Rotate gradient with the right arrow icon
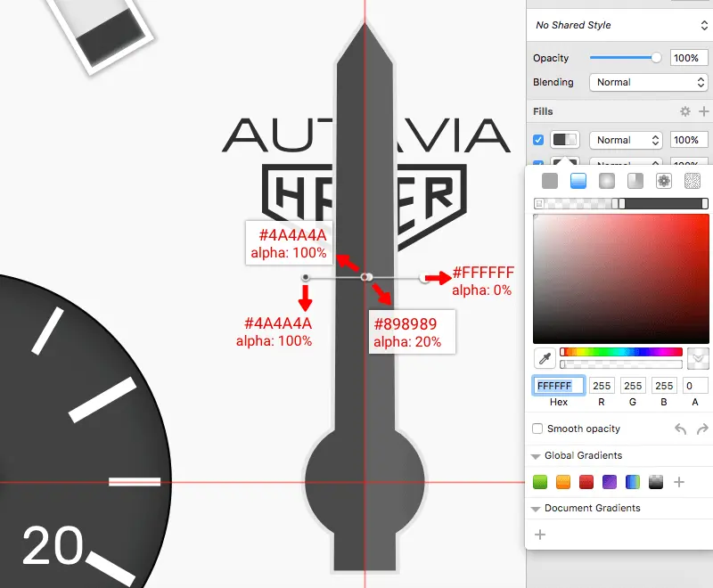 click(702, 429)
